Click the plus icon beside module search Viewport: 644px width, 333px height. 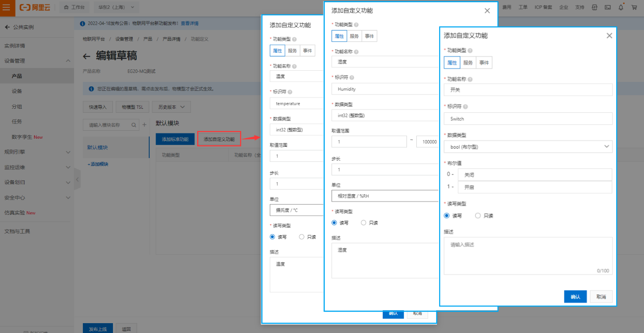pyautogui.click(x=144, y=125)
